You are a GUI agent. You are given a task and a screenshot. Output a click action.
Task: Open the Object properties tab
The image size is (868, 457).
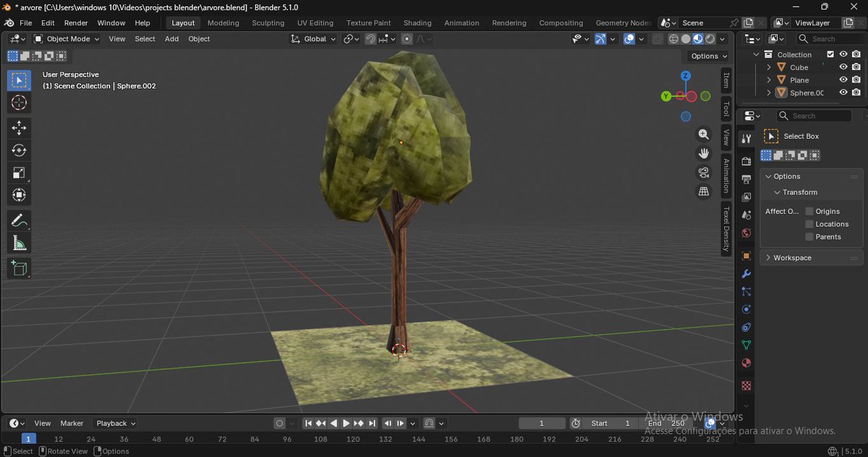[x=746, y=256]
